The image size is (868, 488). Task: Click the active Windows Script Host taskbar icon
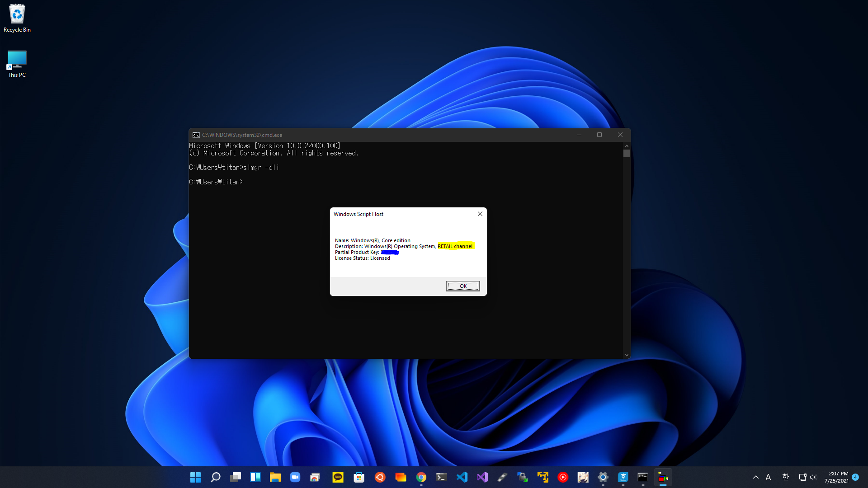[x=663, y=477]
